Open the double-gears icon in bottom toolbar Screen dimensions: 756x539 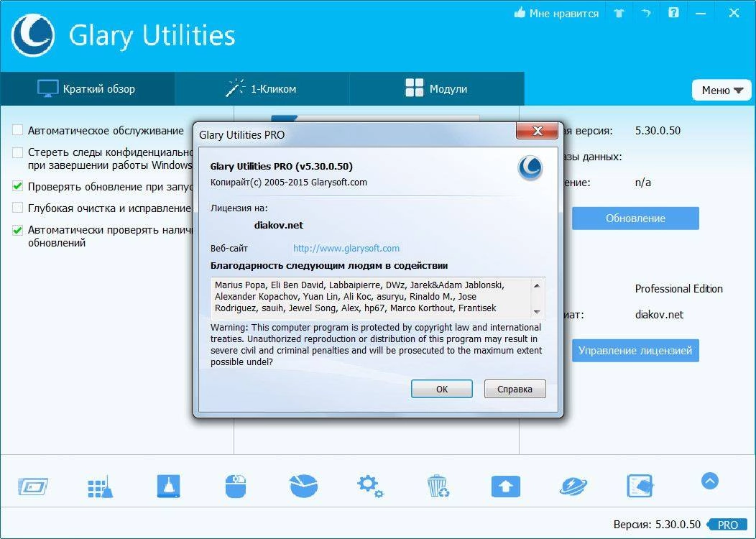point(370,486)
